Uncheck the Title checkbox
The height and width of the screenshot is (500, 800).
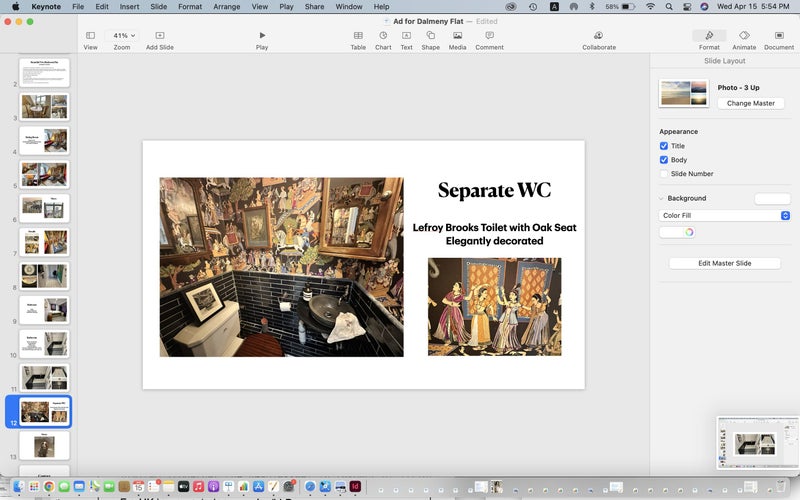pyautogui.click(x=664, y=146)
